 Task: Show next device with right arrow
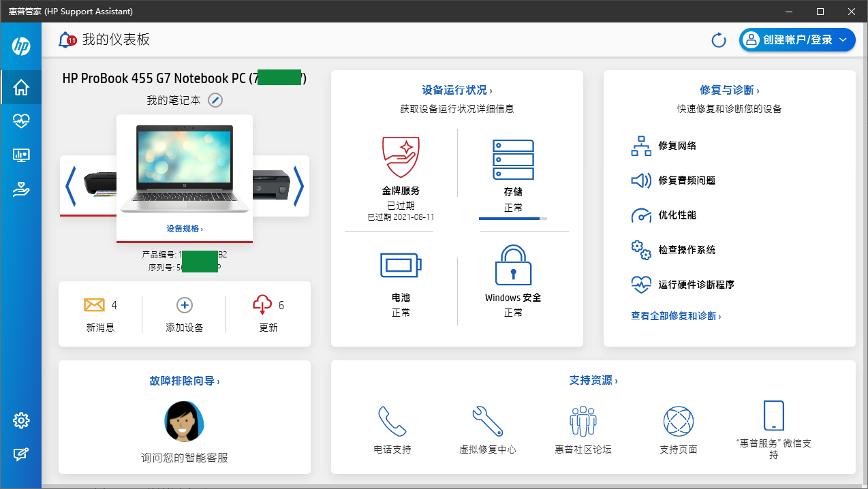coord(298,186)
